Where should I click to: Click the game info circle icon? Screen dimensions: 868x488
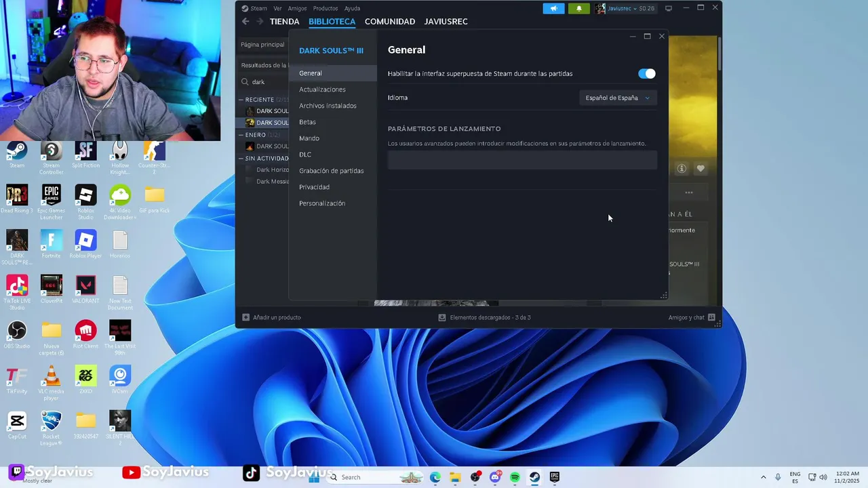(x=682, y=169)
